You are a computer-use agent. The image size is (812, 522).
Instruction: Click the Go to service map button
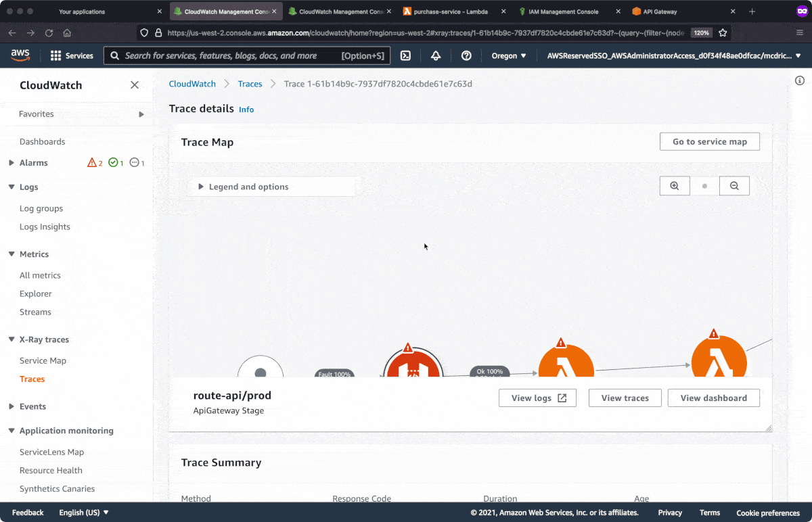[x=709, y=141]
